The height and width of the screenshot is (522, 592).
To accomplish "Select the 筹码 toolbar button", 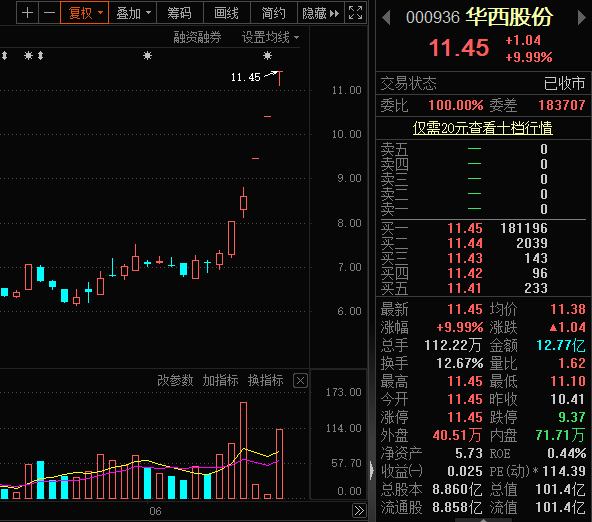I will coord(179,13).
